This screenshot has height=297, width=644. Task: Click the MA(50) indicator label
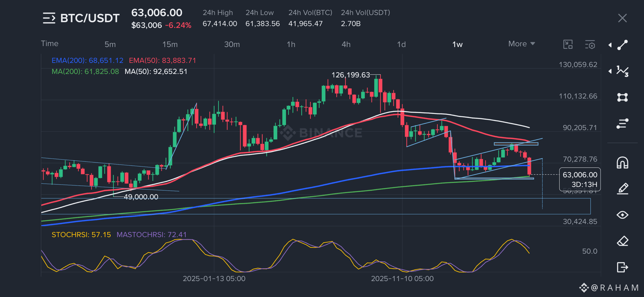click(156, 71)
